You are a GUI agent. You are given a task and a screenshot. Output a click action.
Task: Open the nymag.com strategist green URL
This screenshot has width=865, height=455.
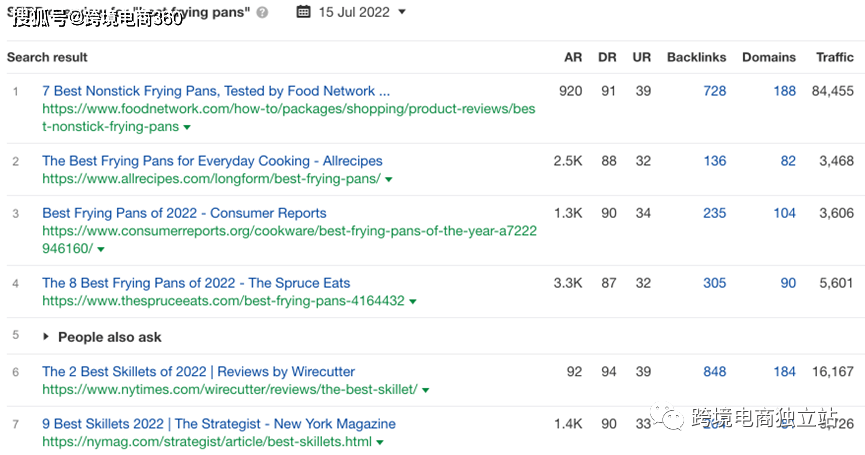tap(207, 442)
